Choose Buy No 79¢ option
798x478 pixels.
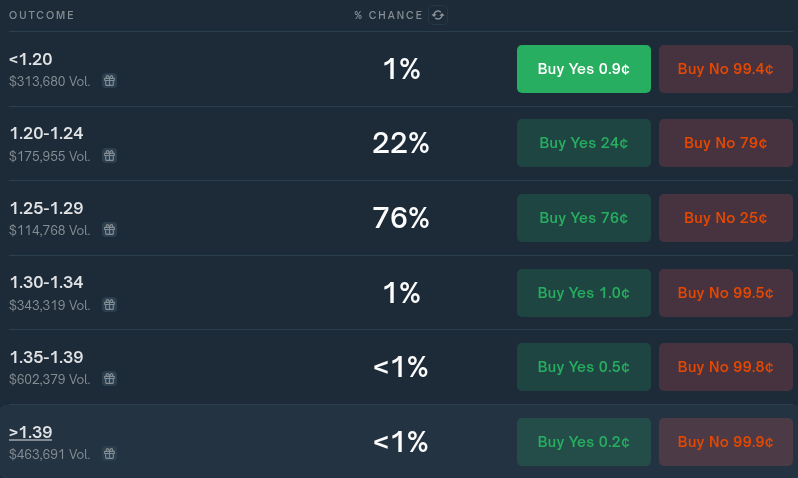click(726, 143)
